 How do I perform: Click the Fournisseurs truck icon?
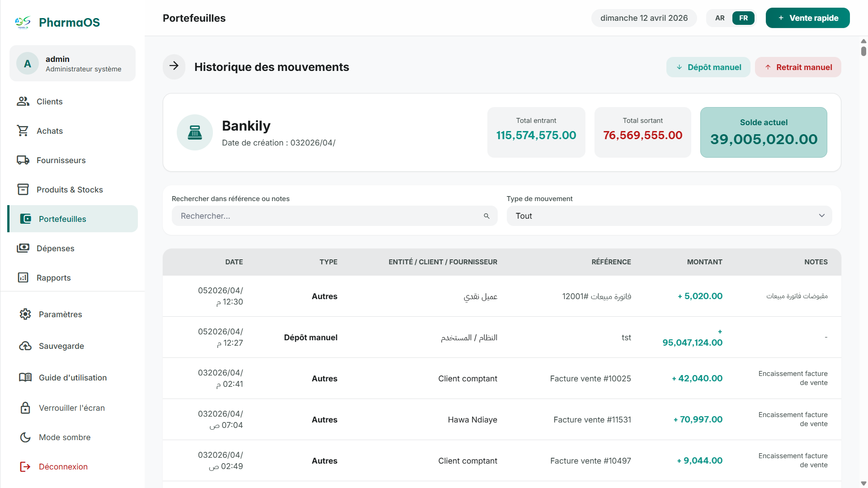pyautogui.click(x=23, y=160)
